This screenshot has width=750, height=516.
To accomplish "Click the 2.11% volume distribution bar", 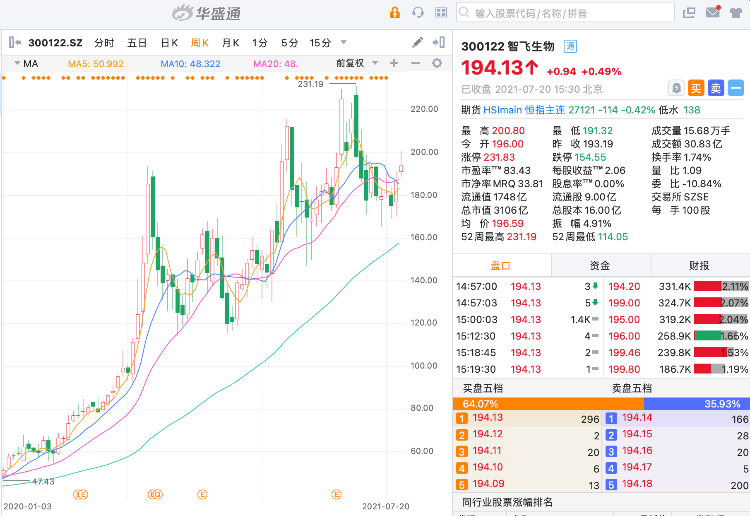I will [721, 286].
